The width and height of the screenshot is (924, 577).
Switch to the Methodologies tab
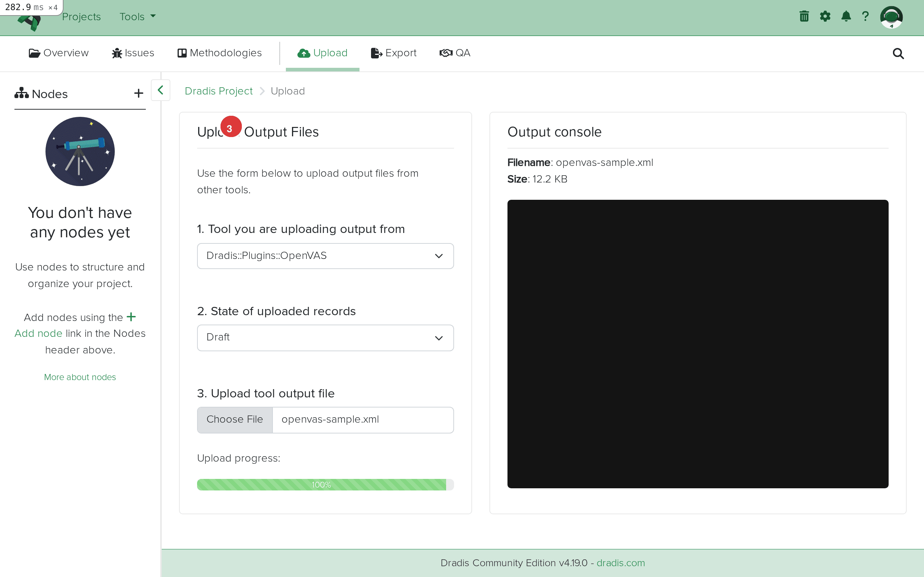pos(219,53)
